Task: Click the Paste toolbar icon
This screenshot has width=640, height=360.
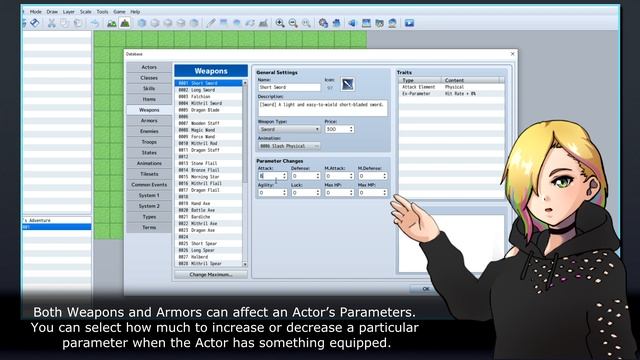Action: [x=78, y=23]
